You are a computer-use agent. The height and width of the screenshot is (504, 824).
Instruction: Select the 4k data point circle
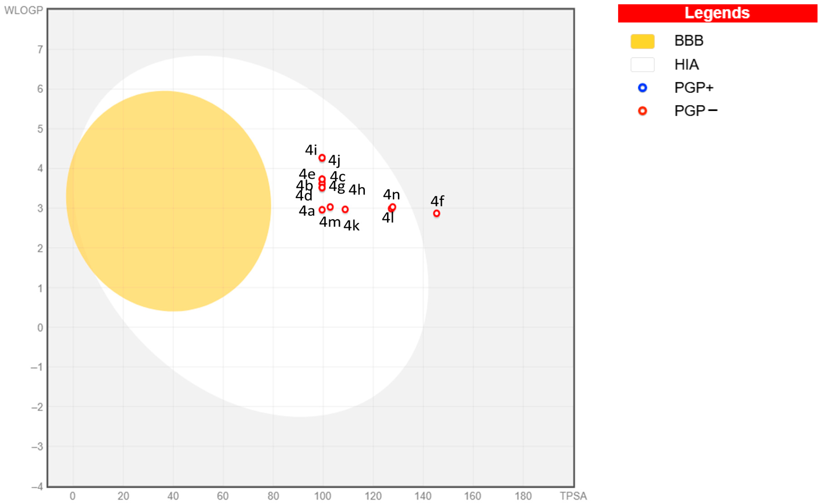click(345, 209)
